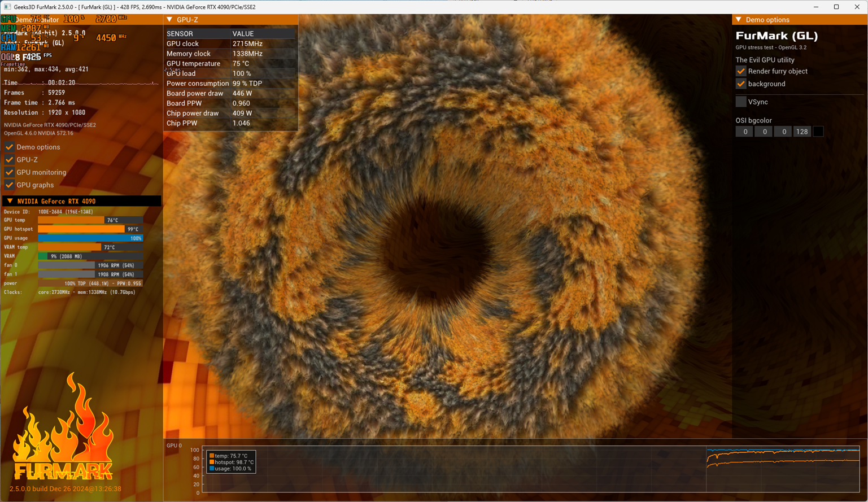Screen dimensions: 868x502
Task: Click the GPU temp bar showing 76°C
Action: (90, 220)
